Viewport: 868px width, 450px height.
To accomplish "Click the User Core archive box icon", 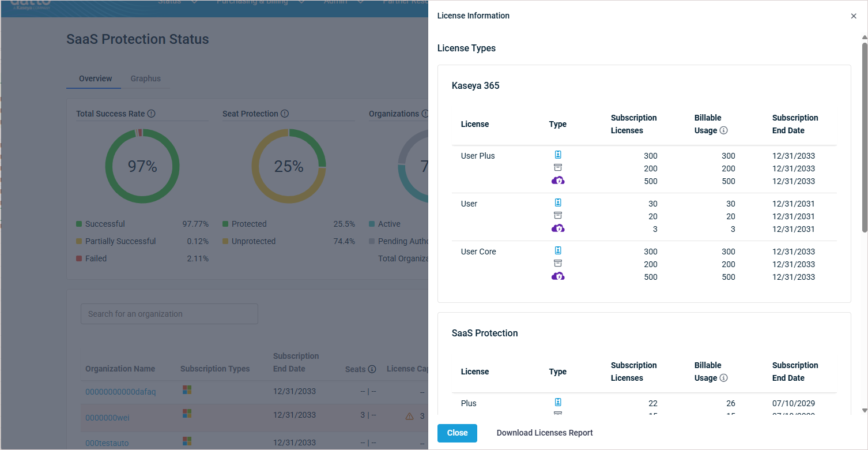I will coord(557,264).
